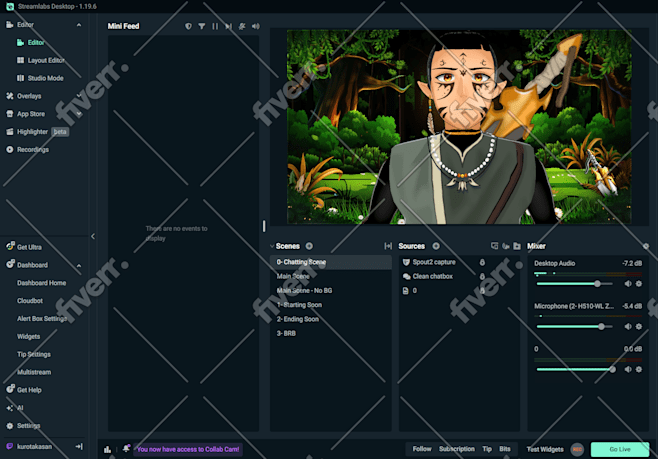Test a Follow alert

tap(422, 449)
